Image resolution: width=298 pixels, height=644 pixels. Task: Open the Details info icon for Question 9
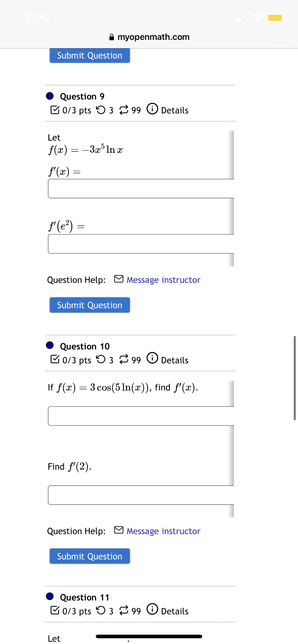pyautogui.click(x=152, y=109)
